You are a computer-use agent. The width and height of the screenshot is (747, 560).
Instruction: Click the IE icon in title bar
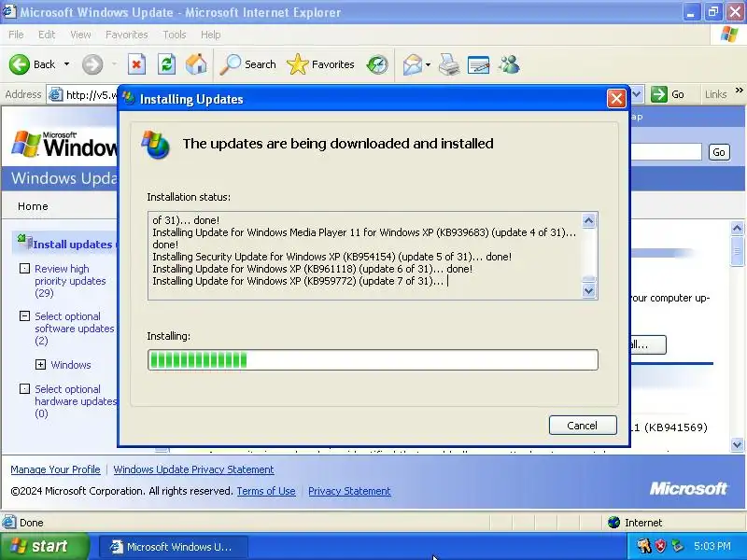[9, 11]
